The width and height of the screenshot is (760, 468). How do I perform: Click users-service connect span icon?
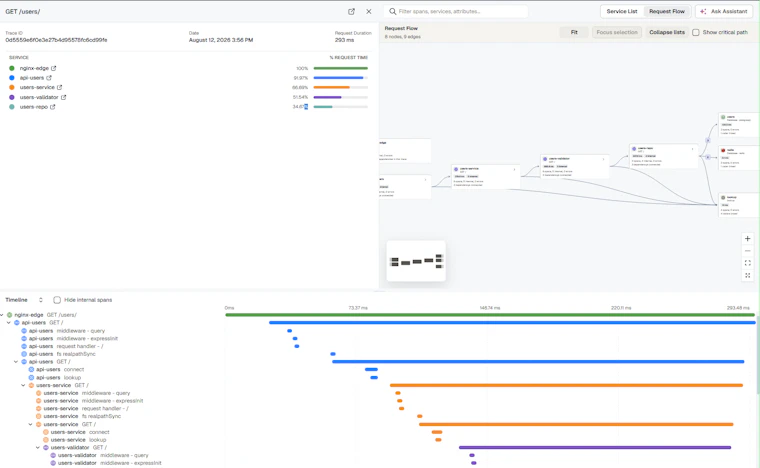click(46, 432)
